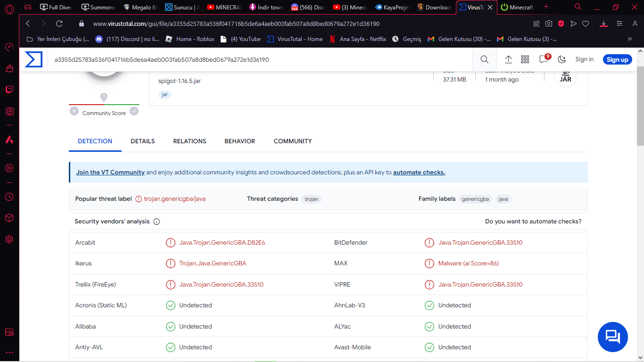Select the DETECTION tab
The height and width of the screenshot is (362, 644).
[x=95, y=141]
